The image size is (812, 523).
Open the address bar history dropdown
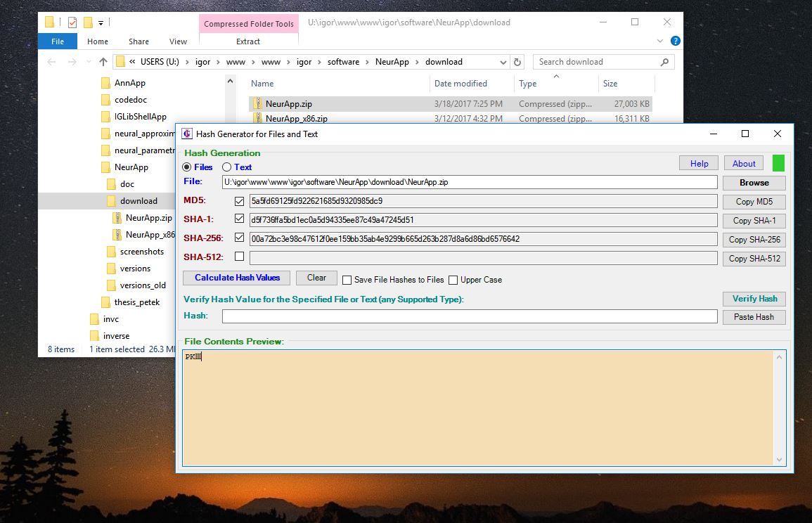click(503, 62)
